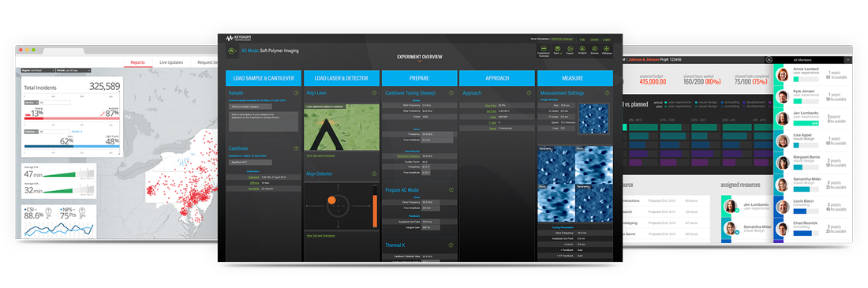Select the Load Sample & Cantilever step
This screenshot has width=868, height=288.
(x=264, y=78)
